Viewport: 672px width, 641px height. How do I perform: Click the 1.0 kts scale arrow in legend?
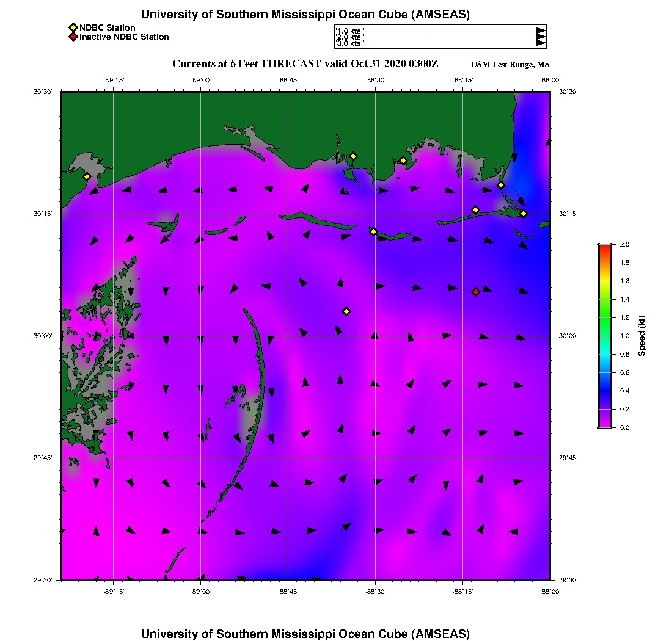point(513,31)
